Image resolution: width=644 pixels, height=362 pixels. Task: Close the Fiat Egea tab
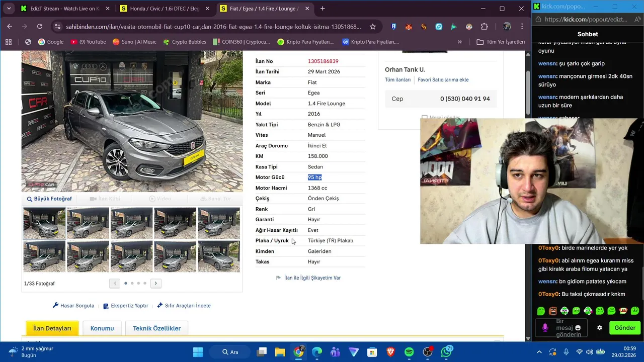[306, 9]
